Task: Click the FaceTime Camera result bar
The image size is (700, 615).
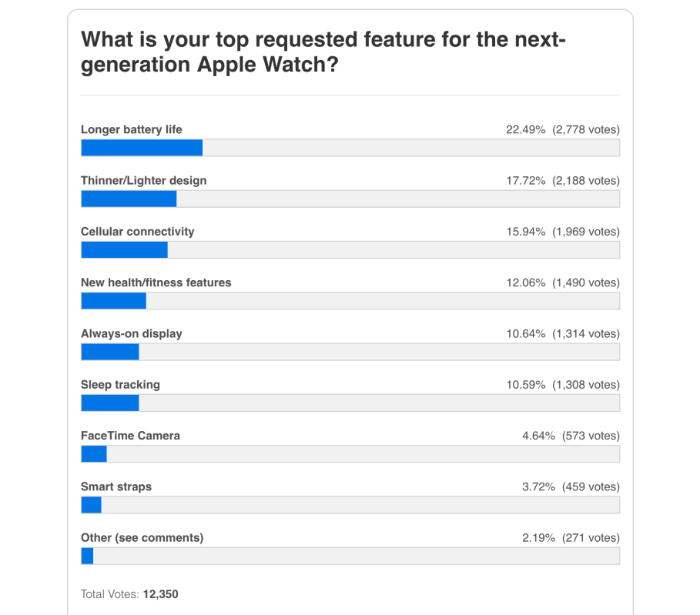Action: tap(350, 454)
